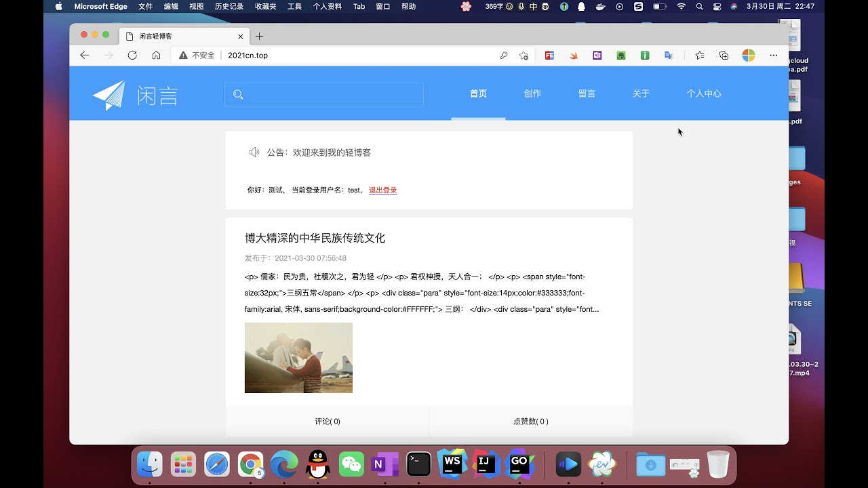Open the 视图 menu

[197, 6]
